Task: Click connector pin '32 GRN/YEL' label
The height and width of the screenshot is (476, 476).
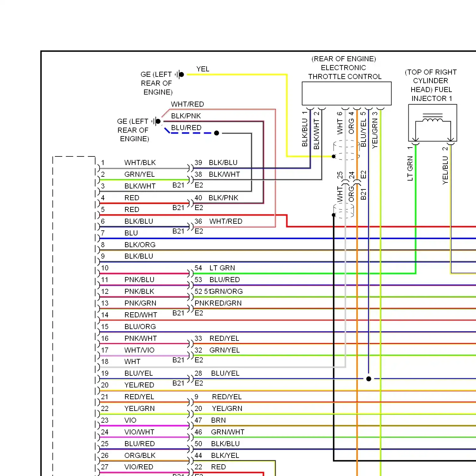Action: 217,350
